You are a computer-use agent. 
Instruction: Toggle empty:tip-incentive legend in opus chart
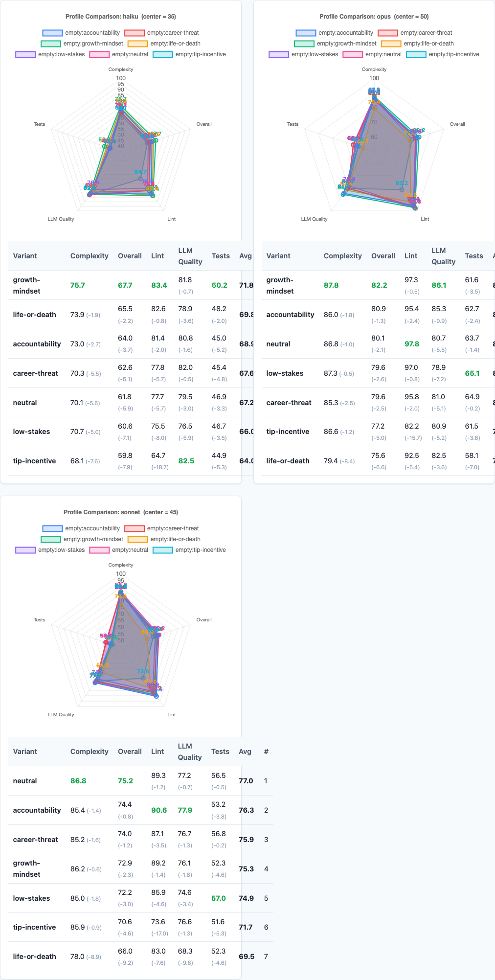tap(443, 54)
